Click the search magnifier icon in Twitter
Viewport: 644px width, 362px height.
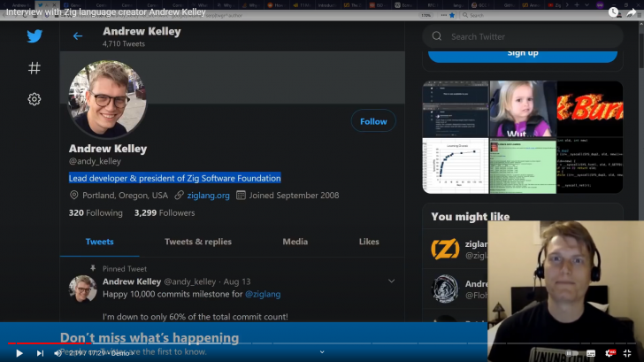[437, 36]
